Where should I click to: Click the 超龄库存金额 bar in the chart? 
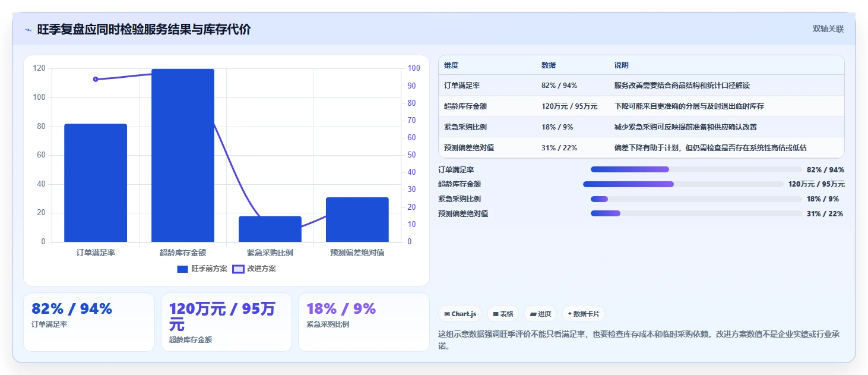click(183, 155)
